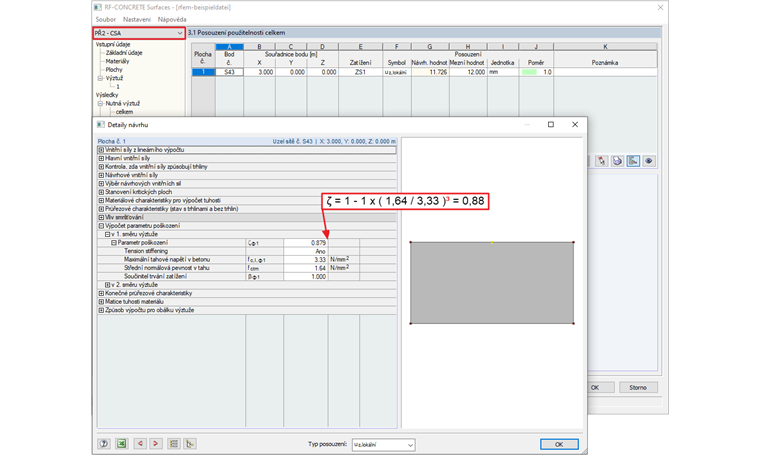Image resolution: width=760 pixels, height=455 pixels.
Task: Click the list view icon in bottom toolbar
Action: pyautogui.click(x=174, y=443)
